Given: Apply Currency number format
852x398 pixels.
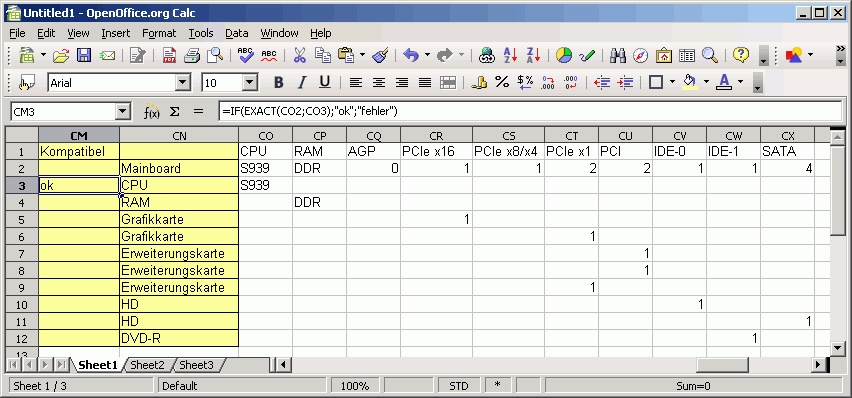Looking at the screenshot, I should pyautogui.click(x=479, y=83).
